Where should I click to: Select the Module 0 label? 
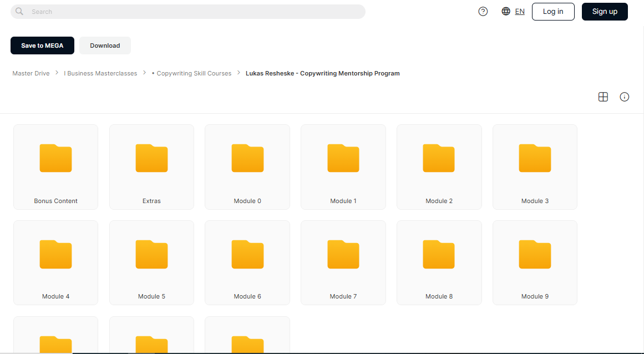coord(247,201)
